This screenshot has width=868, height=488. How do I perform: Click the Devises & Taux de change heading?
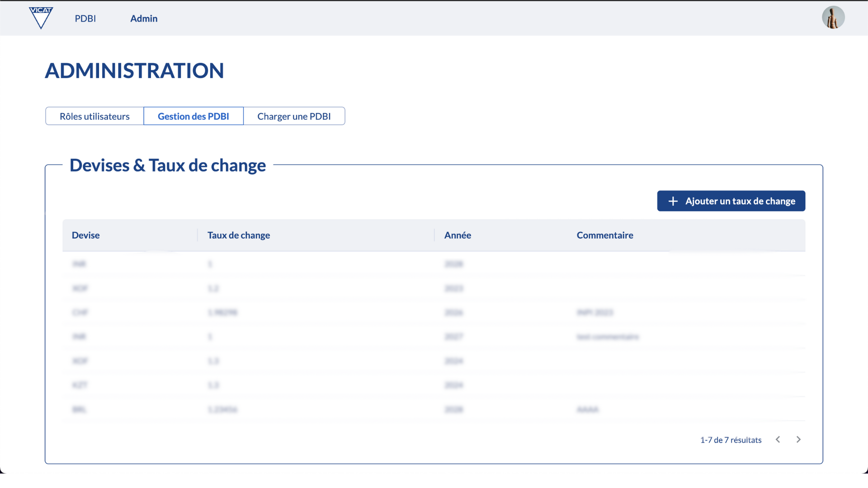(x=167, y=165)
